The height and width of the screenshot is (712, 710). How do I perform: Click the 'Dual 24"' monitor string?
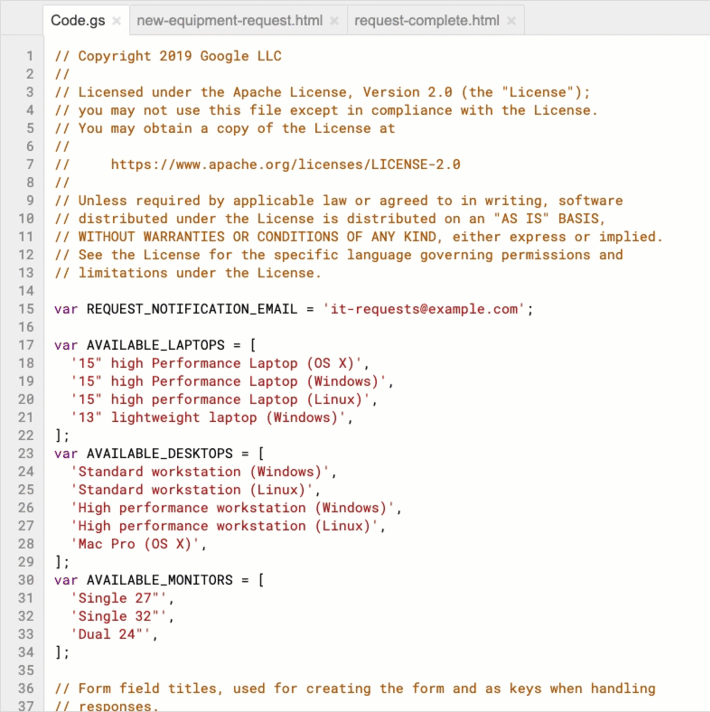(112, 633)
